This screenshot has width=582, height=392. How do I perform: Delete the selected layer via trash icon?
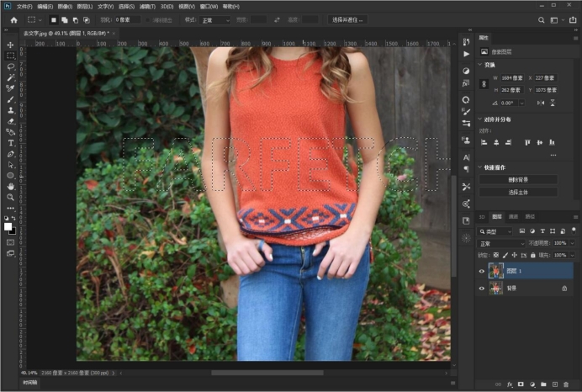(566, 384)
